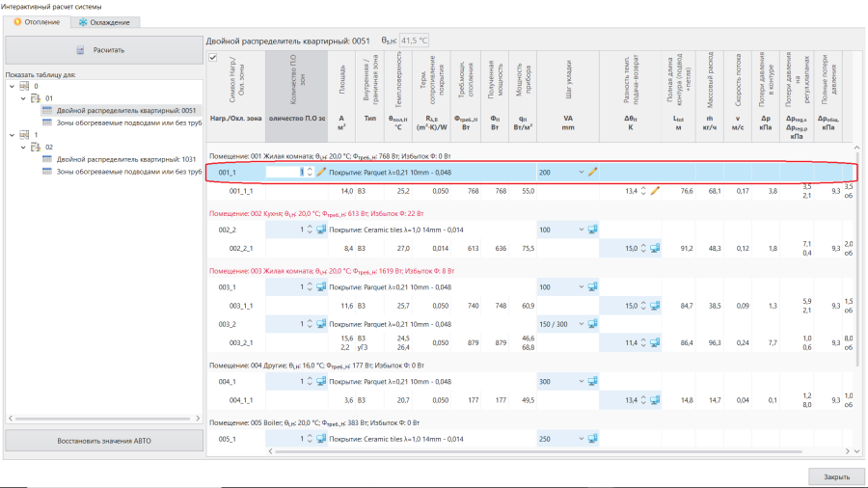Click the pencil icon by 001_1_1 value 13,4

(655, 191)
